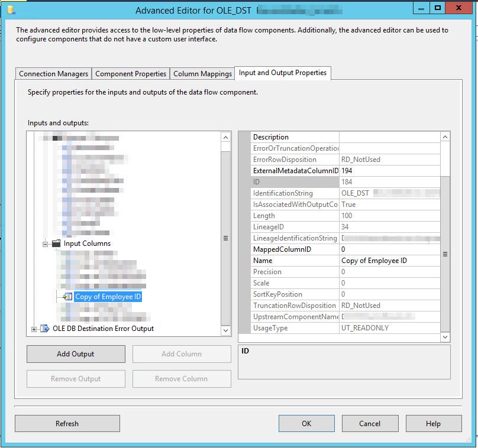This screenshot has height=448, width=478.
Task: Close the Advanced Editor window
Action: pyautogui.click(x=459, y=8)
